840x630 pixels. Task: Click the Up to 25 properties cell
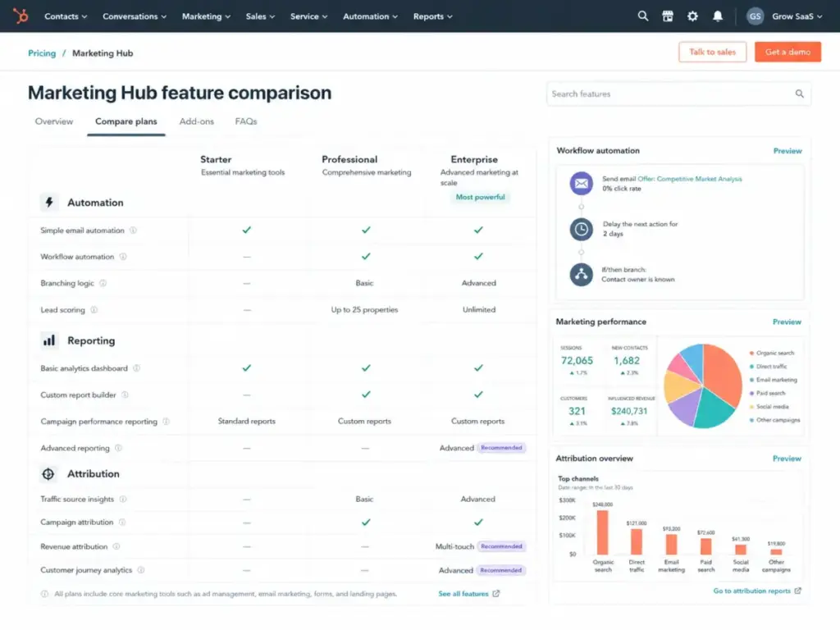(364, 309)
